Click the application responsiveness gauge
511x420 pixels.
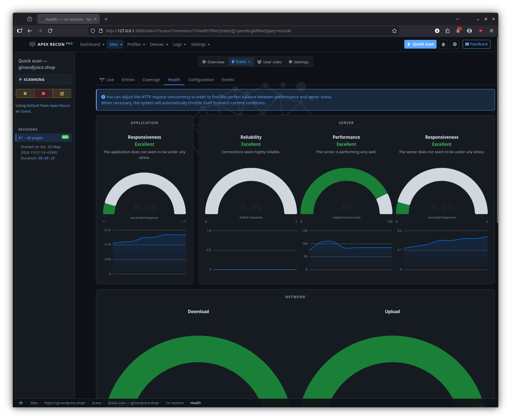(144, 194)
